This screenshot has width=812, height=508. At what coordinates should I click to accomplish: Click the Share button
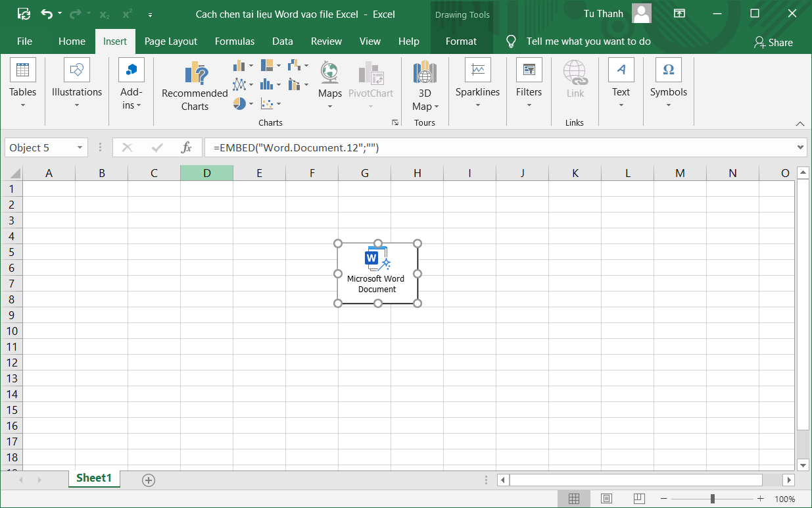(773, 42)
